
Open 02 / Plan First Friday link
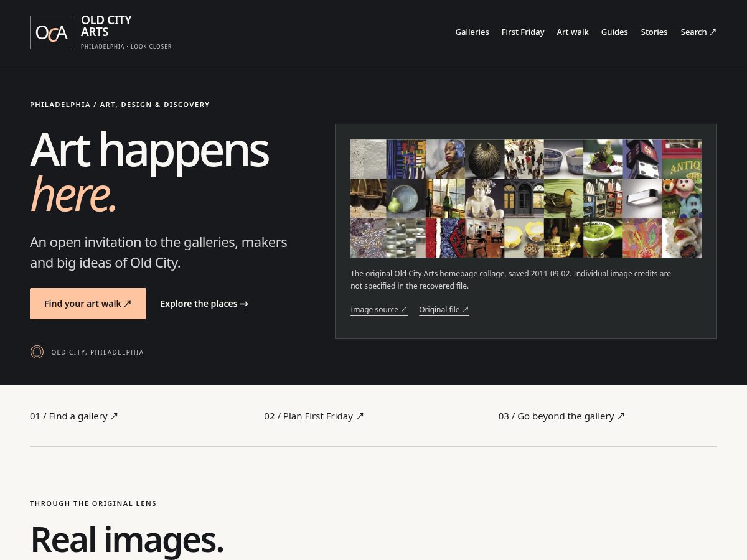pyautogui.click(x=314, y=416)
